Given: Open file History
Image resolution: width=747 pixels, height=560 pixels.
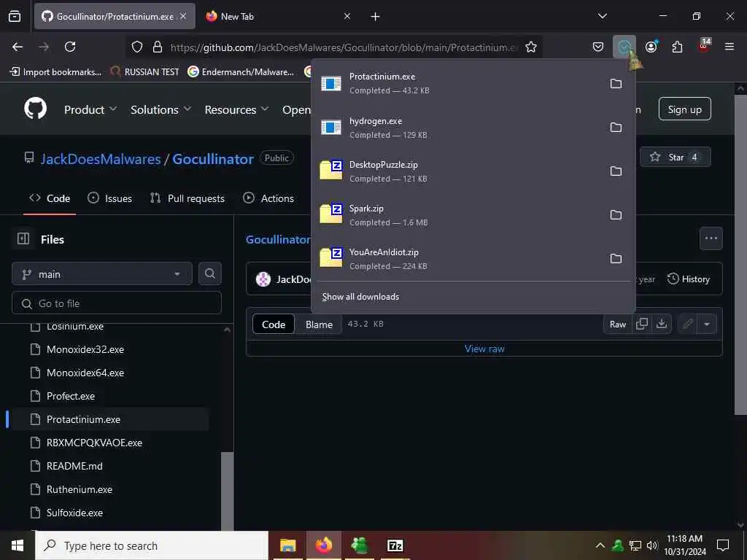Looking at the screenshot, I should click(x=689, y=279).
